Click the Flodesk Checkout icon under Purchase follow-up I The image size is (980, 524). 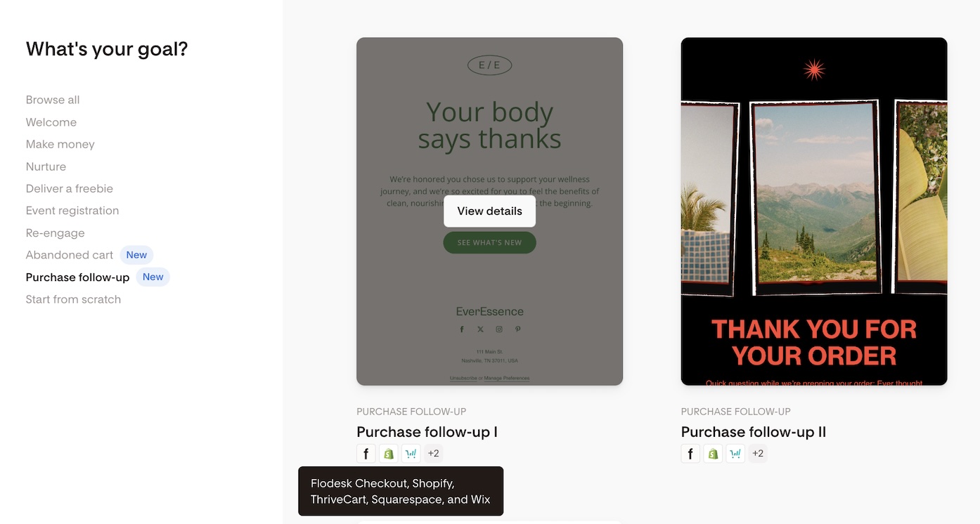click(366, 454)
